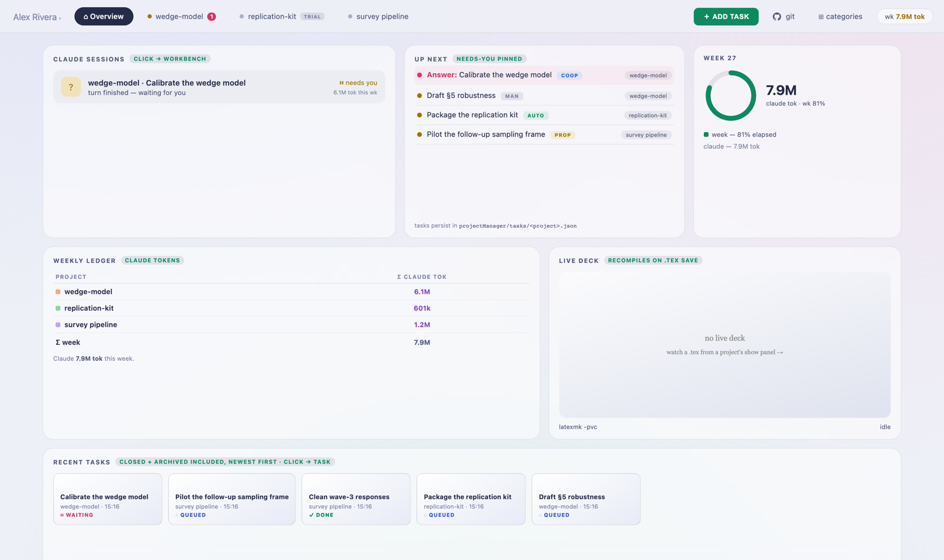Open the survey pipeline project tab
The height and width of the screenshot is (560, 944).
click(x=378, y=17)
